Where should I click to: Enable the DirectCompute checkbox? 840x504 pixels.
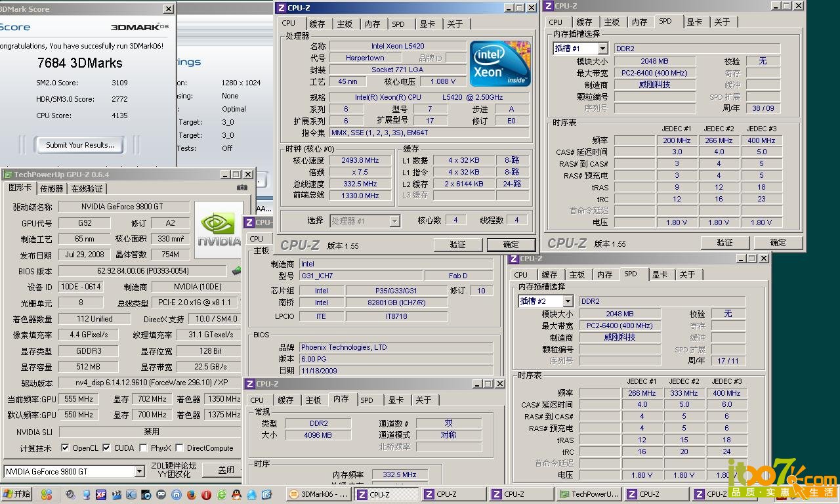pos(180,448)
